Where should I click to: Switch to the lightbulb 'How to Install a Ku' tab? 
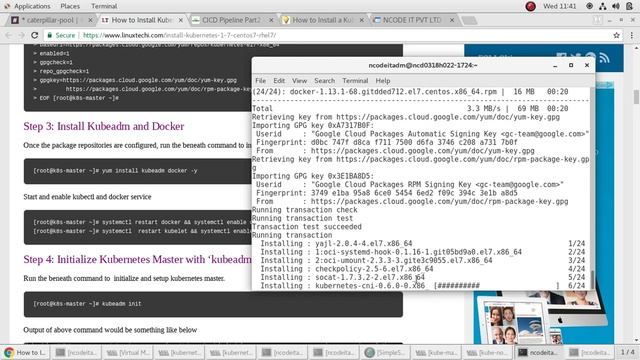click(x=321, y=20)
